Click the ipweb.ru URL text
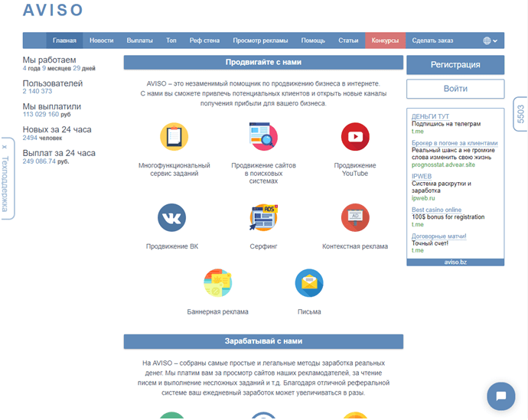 tap(423, 198)
